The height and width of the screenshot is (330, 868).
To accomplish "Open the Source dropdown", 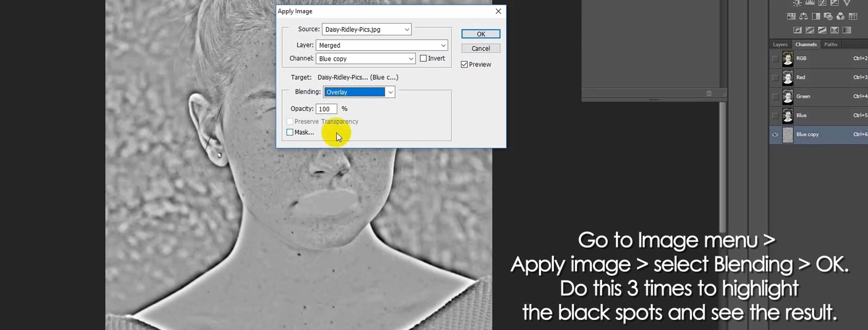I will (367, 29).
